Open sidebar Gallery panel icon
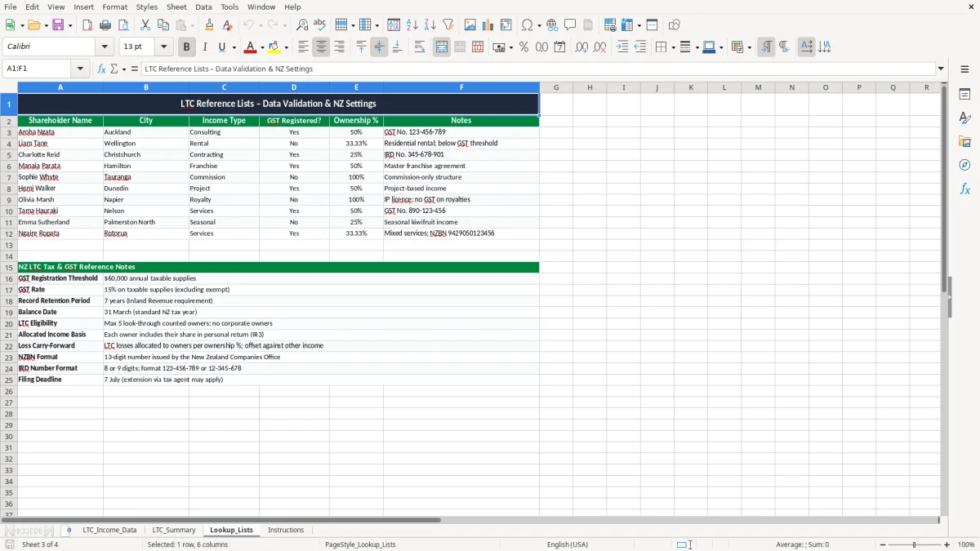Image resolution: width=980 pixels, height=551 pixels. 964,141
